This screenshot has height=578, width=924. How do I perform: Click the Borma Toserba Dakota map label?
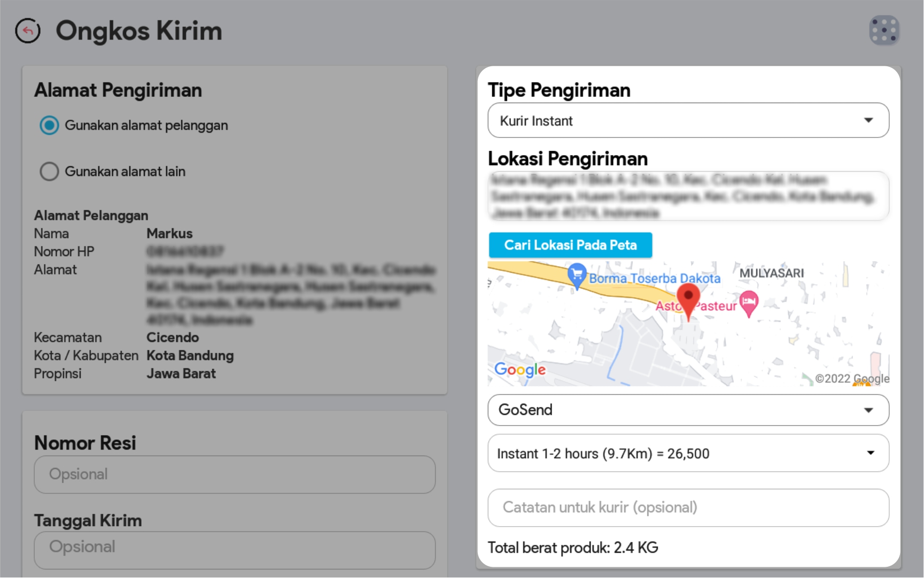(x=654, y=279)
